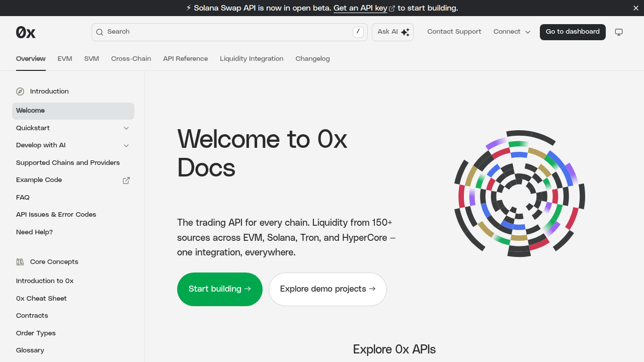644x362 pixels.
Task: Expand the Quickstart section chevron
Action: pos(126,128)
